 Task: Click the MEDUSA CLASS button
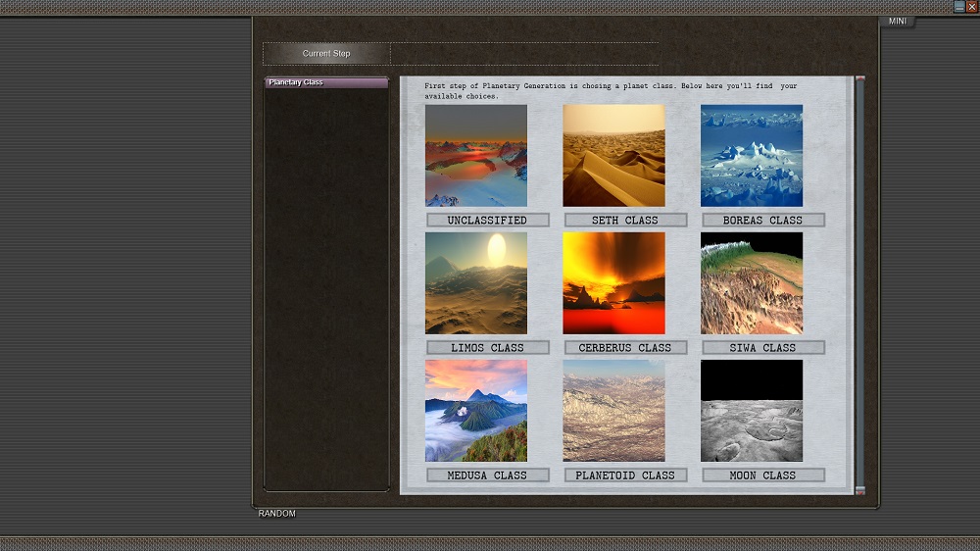pos(487,476)
